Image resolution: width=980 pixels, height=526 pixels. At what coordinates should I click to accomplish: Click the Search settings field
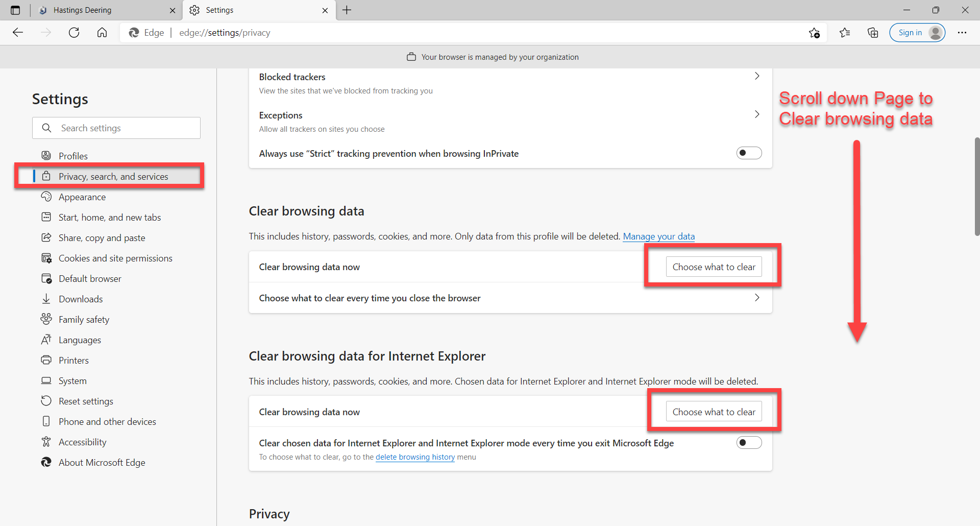click(x=116, y=128)
